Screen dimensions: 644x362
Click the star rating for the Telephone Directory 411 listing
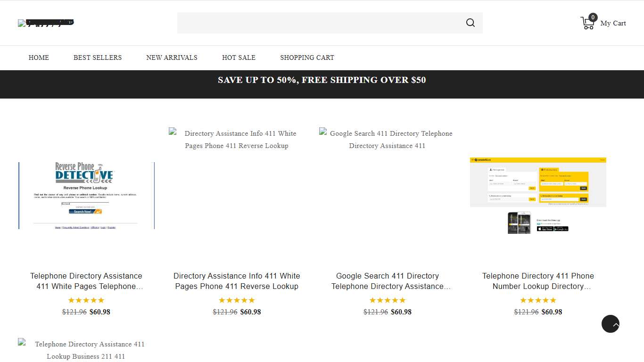tap(538, 300)
